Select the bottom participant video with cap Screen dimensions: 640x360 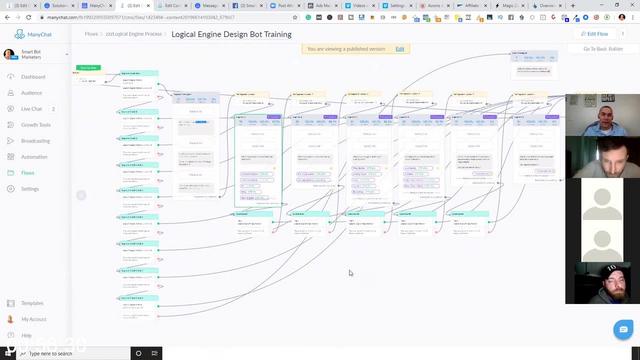tap(602, 283)
